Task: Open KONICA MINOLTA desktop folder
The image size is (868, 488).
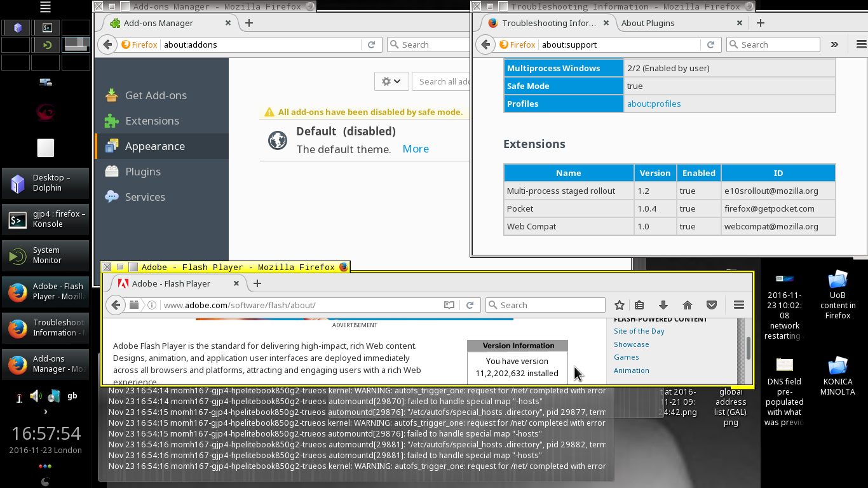Action: (837, 377)
